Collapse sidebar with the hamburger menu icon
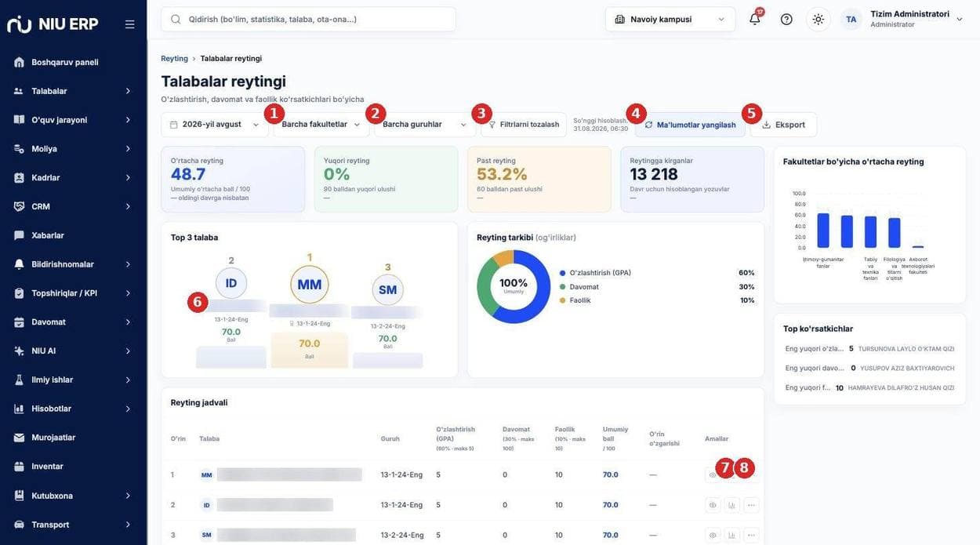This screenshot has height=545, width=980. pyautogui.click(x=129, y=24)
